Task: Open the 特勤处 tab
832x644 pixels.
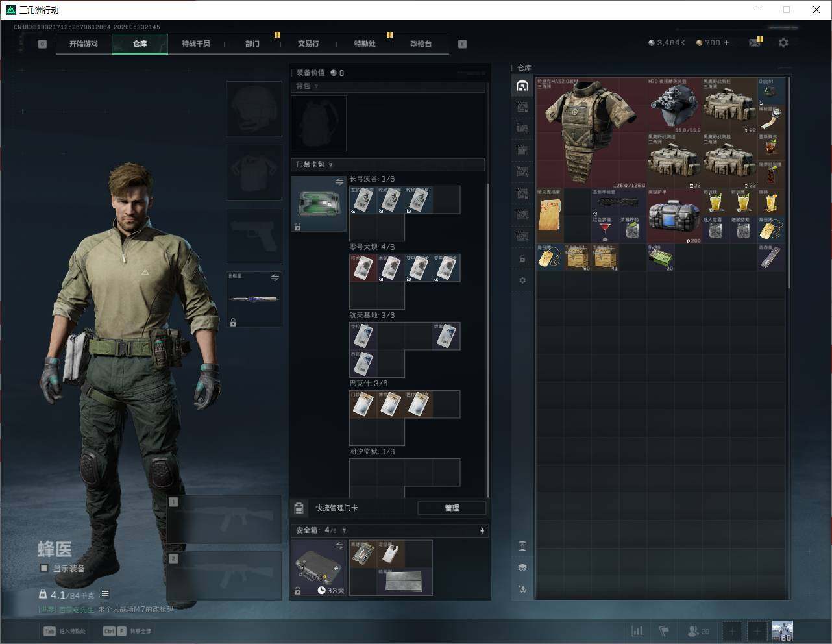Action: click(x=365, y=43)
